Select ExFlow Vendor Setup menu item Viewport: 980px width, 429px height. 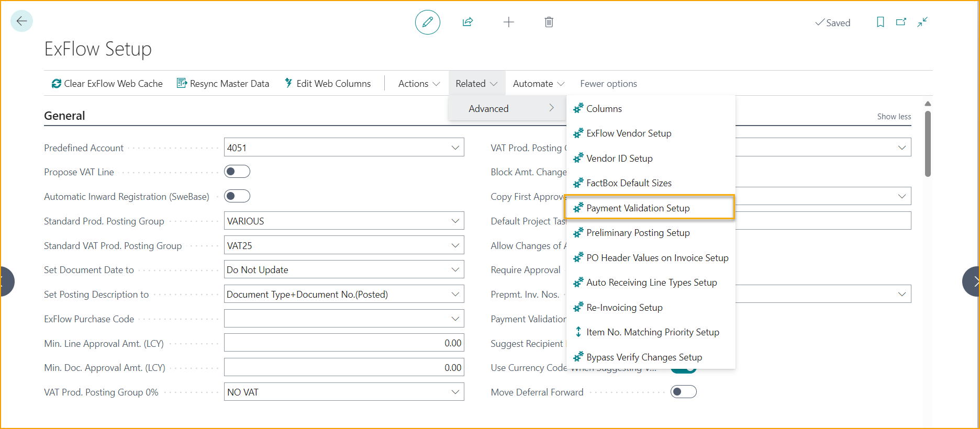pos(651,133)
